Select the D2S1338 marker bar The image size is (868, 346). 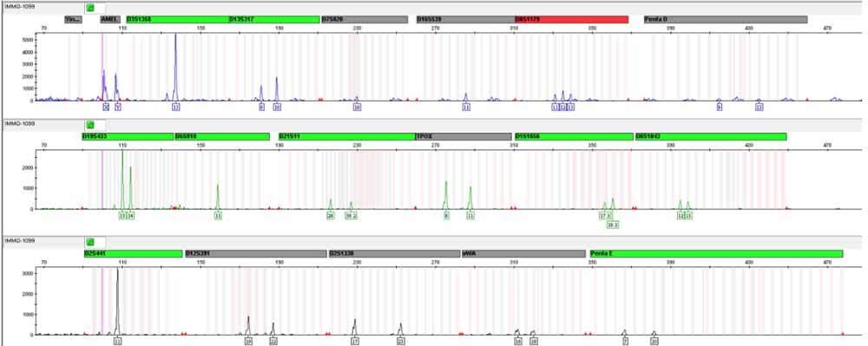395,254
